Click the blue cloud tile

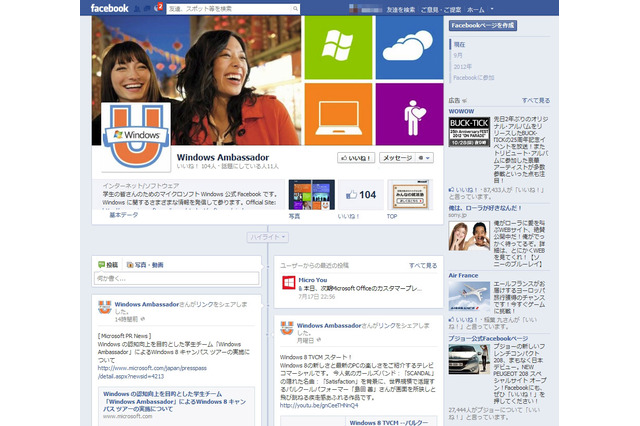point(409,47)
